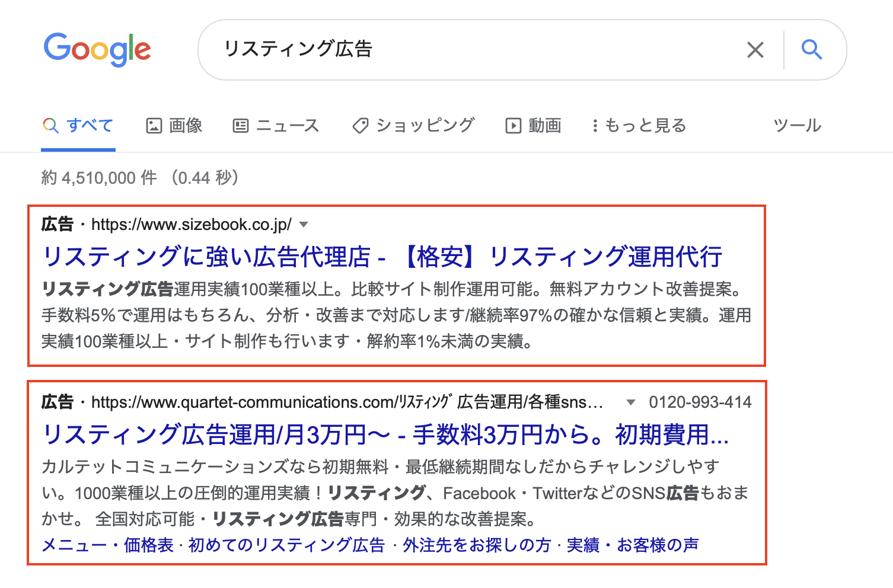Click the Google logo
Viewport: 893px width, 588px height.
pos(97,49)
